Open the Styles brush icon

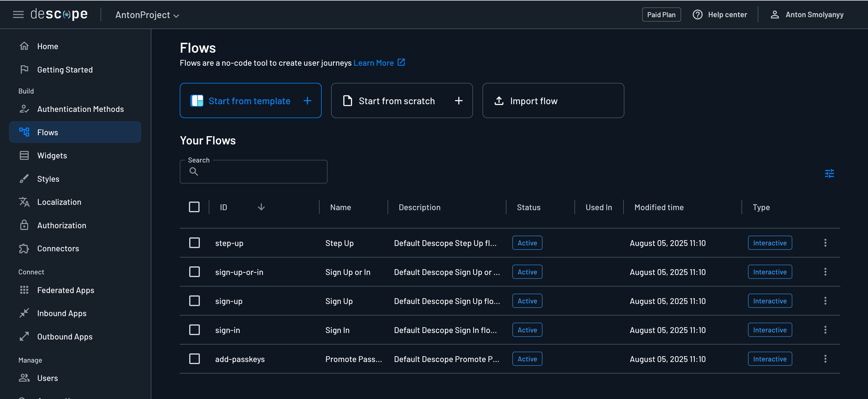(x=24, y=178)
